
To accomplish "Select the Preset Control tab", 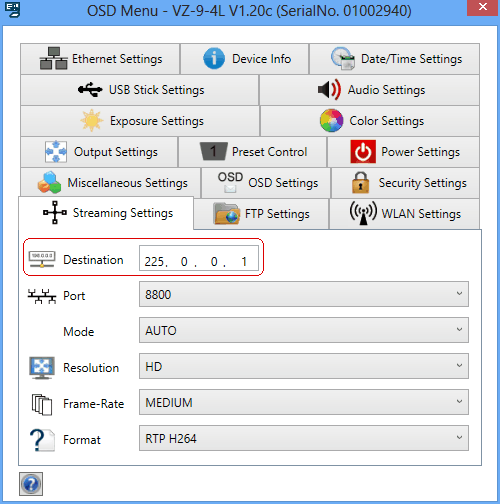I will 253,152.
